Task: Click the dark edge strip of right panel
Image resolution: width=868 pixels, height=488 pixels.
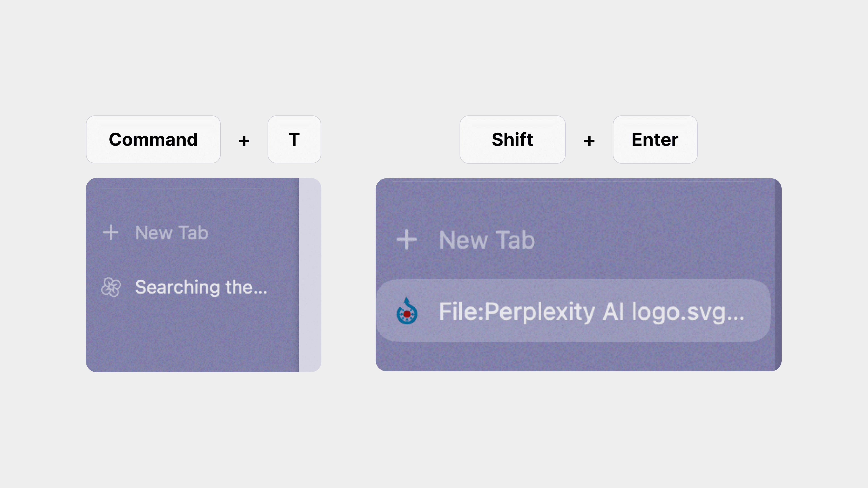Action: click(x=778, y=275)
